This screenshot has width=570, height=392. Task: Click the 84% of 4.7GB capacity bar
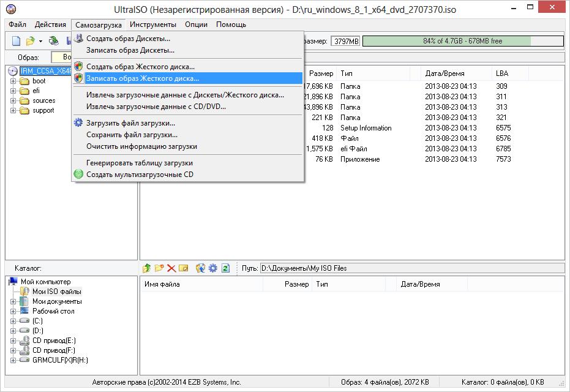(x=463, y=41)
